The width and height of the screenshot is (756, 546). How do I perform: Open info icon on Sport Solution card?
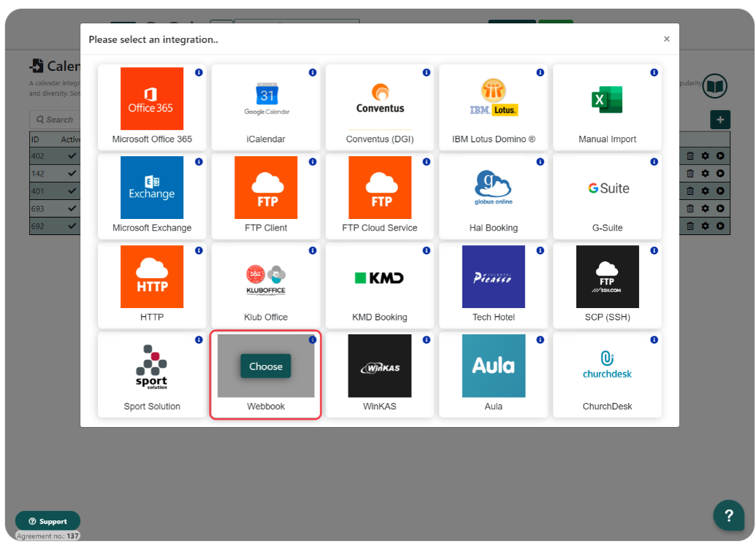pyautogui.click(x=199, y=339)
